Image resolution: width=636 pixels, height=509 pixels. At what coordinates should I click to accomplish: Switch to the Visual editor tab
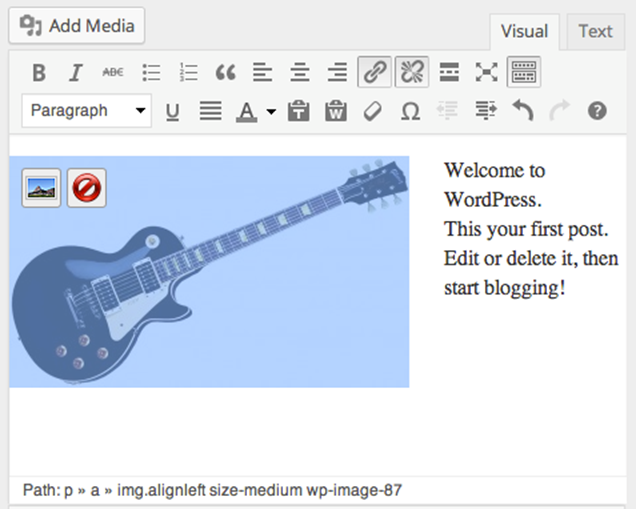[524, 32]
